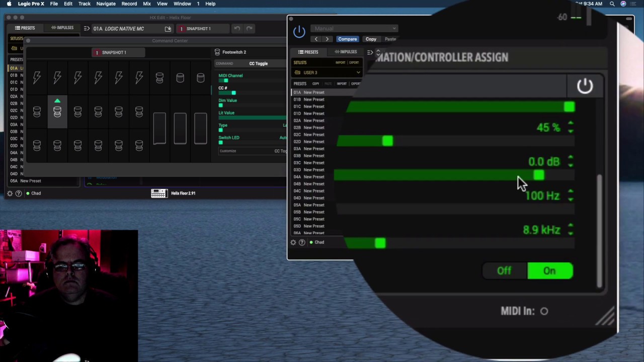Click the Paste button in plugin header
The height and width of the screenshot is (362, 644).
point(390,39)
